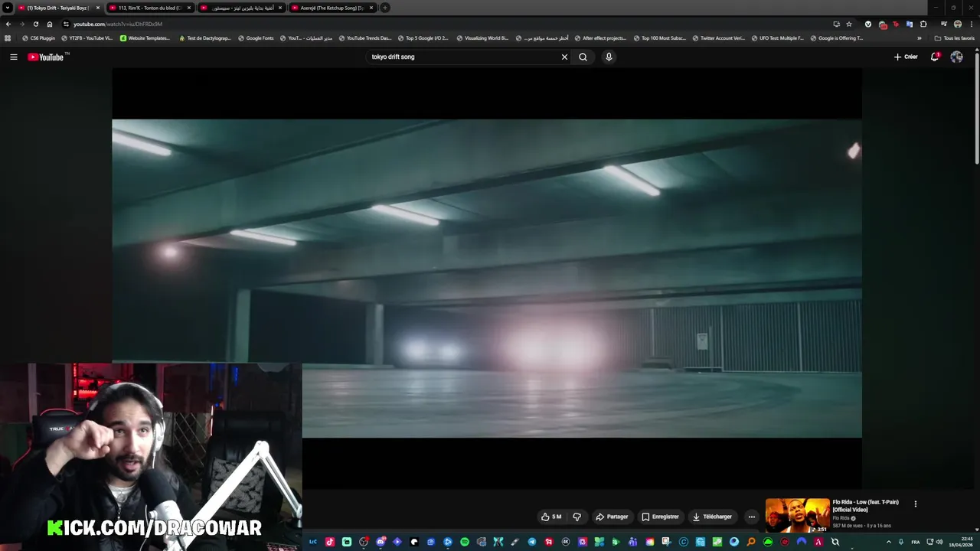Open Test de Dactylograp... bookmark
Screen dimensions: 980x551
(x=205, y=38)
